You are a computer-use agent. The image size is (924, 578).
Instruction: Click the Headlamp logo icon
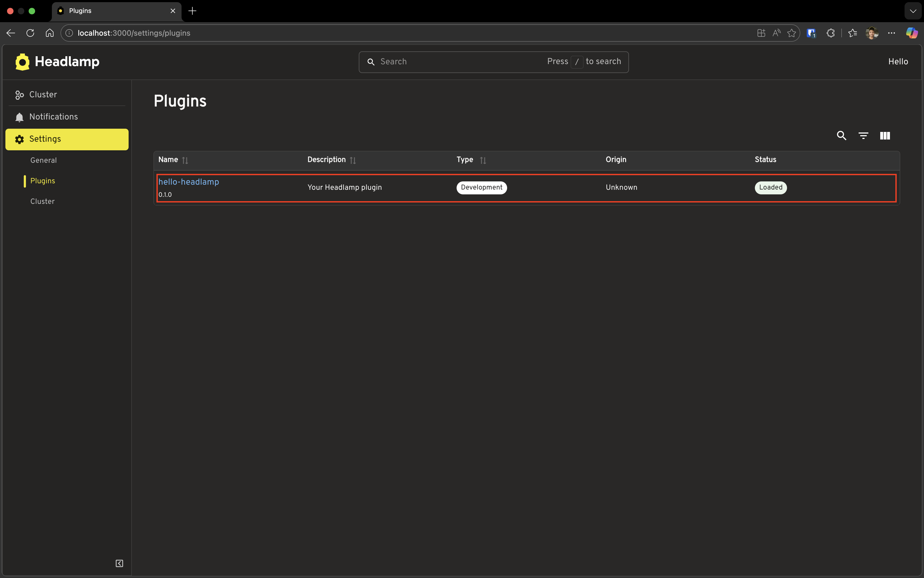pyautogui.click(x=22, y=62)
